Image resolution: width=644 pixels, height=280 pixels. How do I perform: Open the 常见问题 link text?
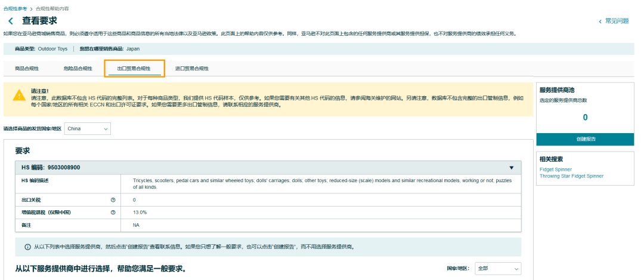(x=617, y=21)
